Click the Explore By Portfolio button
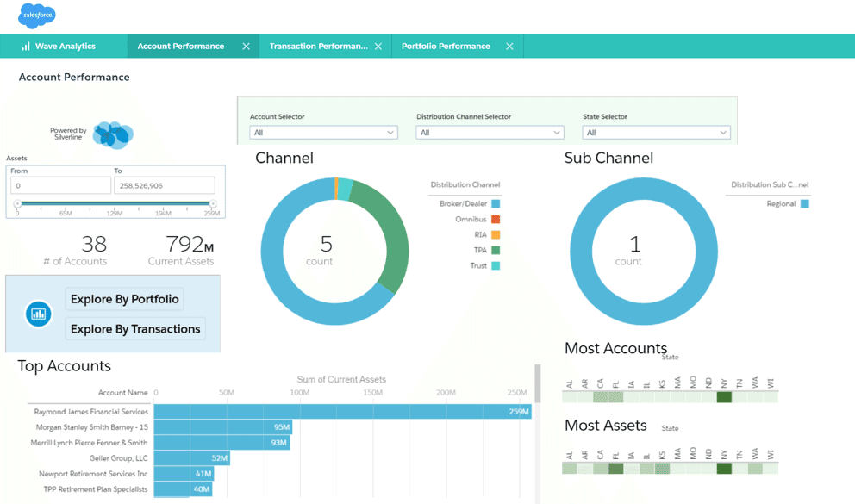 tap(124, 299)
